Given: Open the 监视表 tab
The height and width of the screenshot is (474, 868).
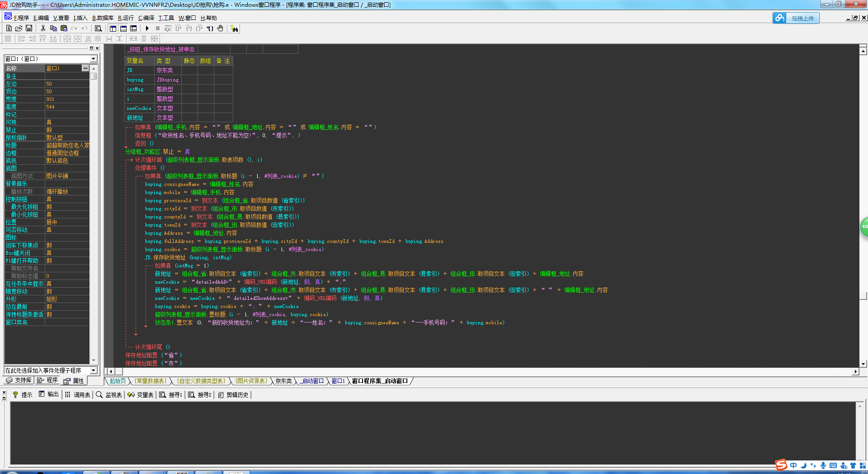Looking at the screenshot, I should (x=109, y=395).
